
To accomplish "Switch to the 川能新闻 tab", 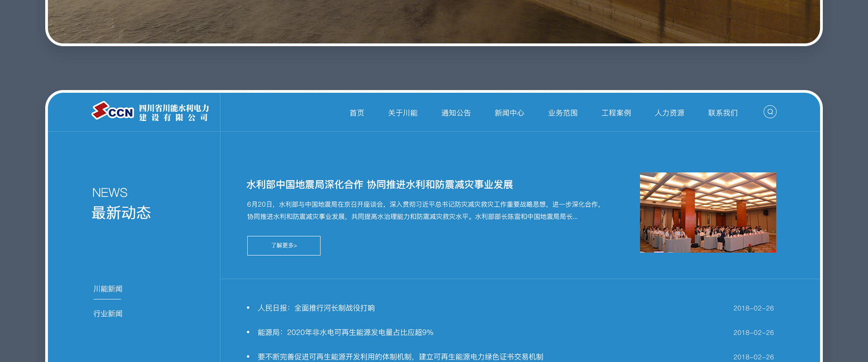I will (x=108, y=289).
